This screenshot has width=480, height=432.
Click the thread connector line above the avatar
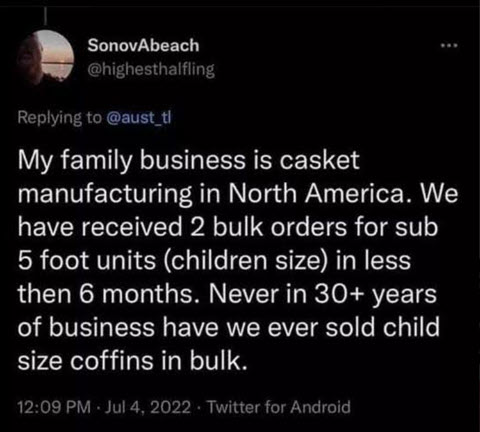coord(46,21)
